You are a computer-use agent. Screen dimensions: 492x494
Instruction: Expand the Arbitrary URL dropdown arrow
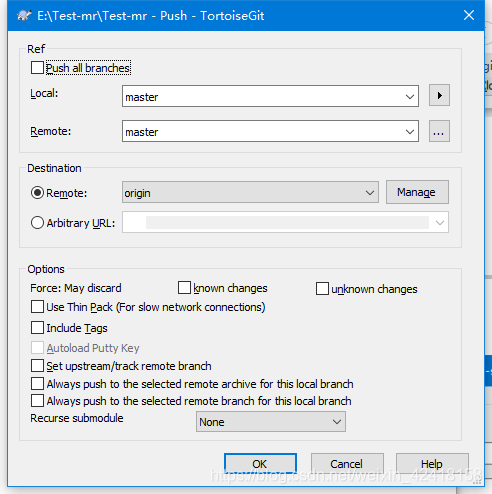pyautogui.click(x=440, y=223)
